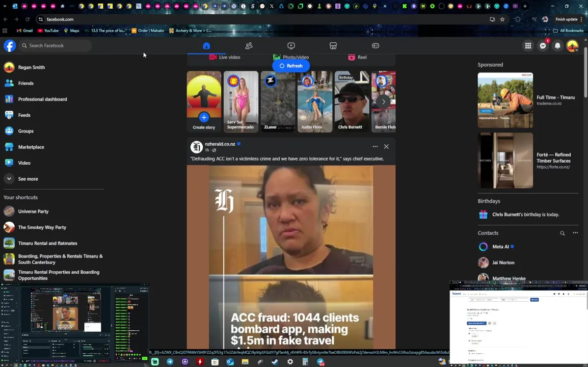Open Forté Refined Timber Surfaces ad
Screen dimensions: 588x367
click(x=528, y=161)
